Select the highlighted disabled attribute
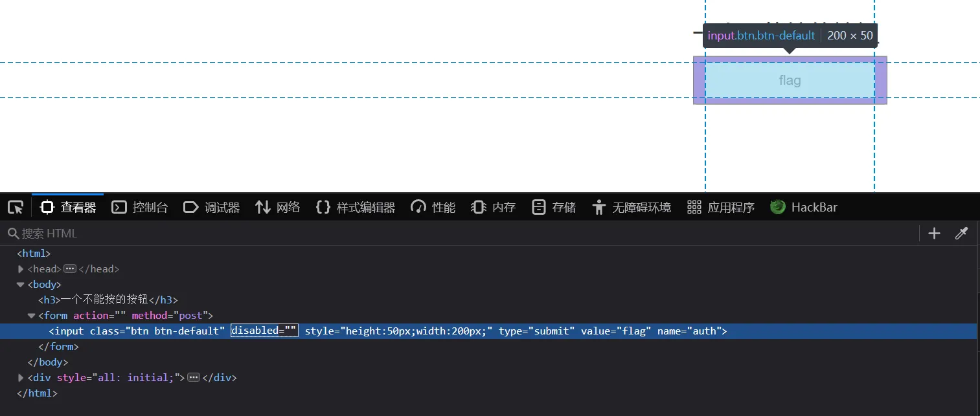This screenshot has height=416, width=980. pos(264,331)
